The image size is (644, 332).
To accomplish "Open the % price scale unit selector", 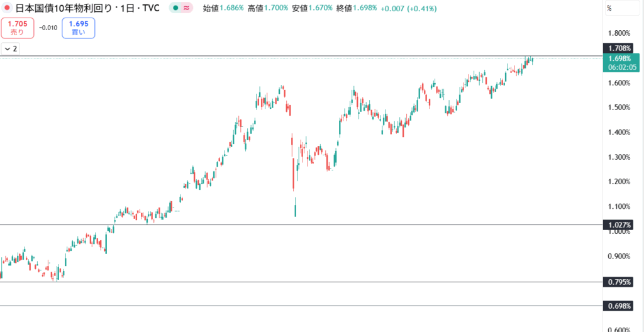I will click(609, 9).
